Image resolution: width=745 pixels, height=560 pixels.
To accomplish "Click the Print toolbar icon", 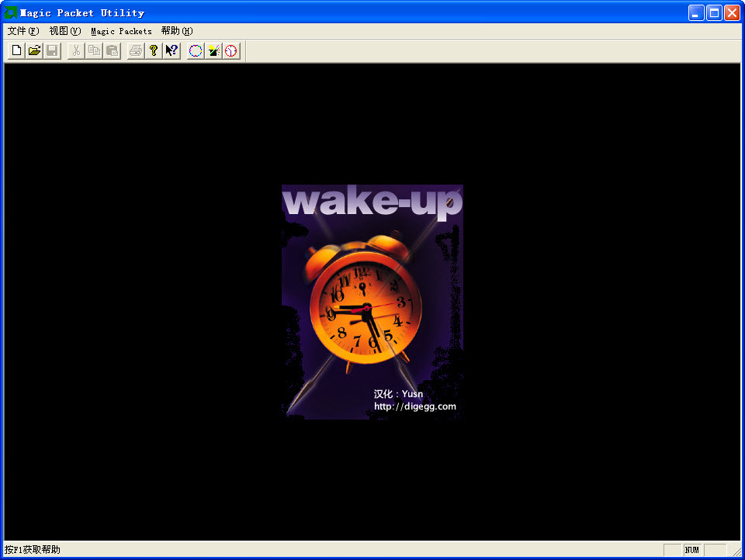I will coord(136,51).
